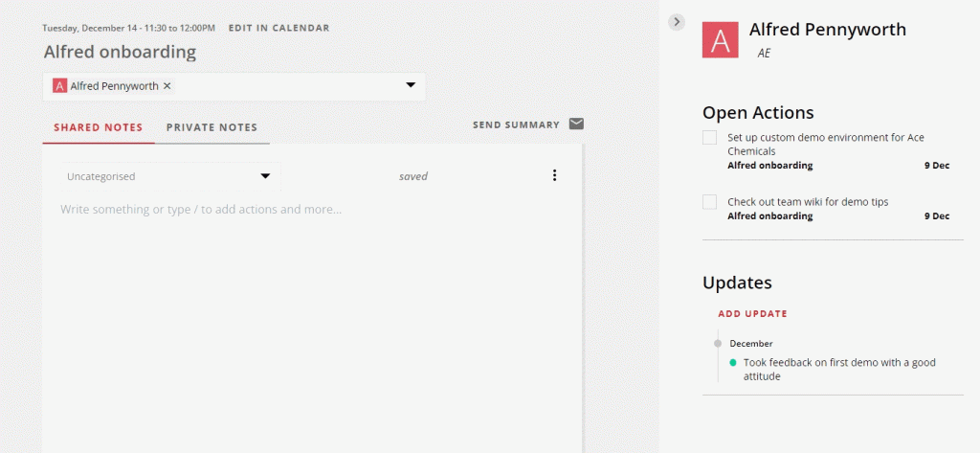The height and width of the screenshot is (453, 980).
Task: Check off Set up custom demo environment action
Action: point(709,138)
